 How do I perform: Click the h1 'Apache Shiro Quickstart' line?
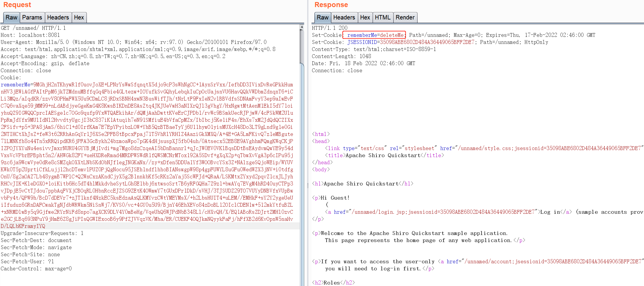(x=363, y=184)
